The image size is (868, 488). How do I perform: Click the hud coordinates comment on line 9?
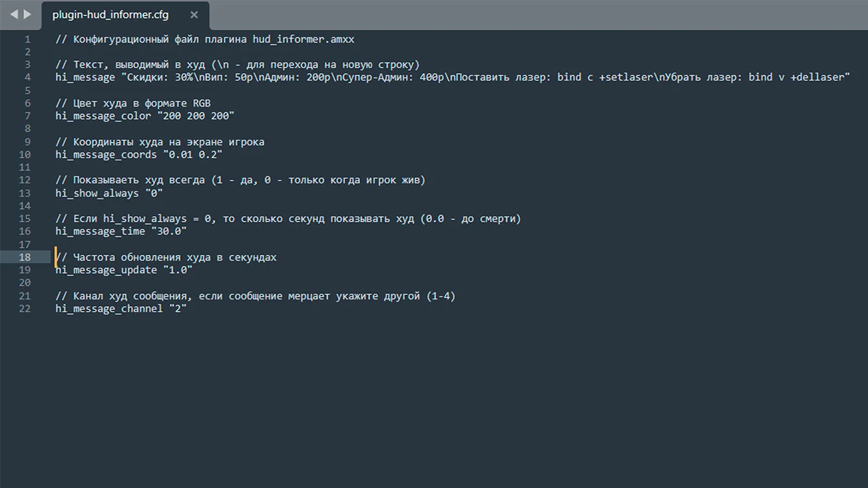(160, 142)
